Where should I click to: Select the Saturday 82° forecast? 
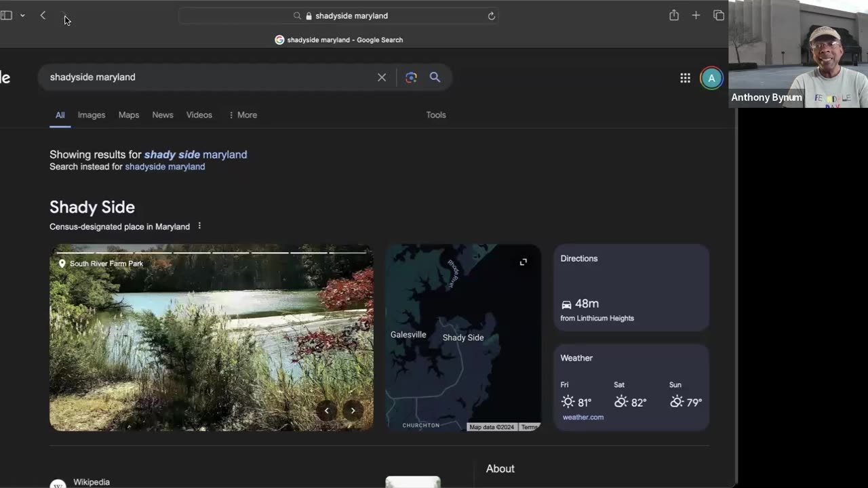point(630,396)
